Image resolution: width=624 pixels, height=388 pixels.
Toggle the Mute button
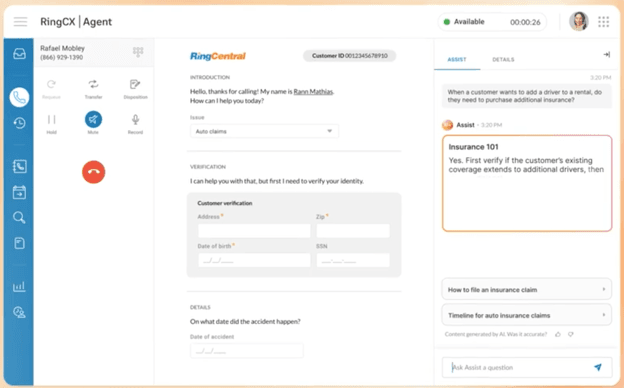pos(93,119)
